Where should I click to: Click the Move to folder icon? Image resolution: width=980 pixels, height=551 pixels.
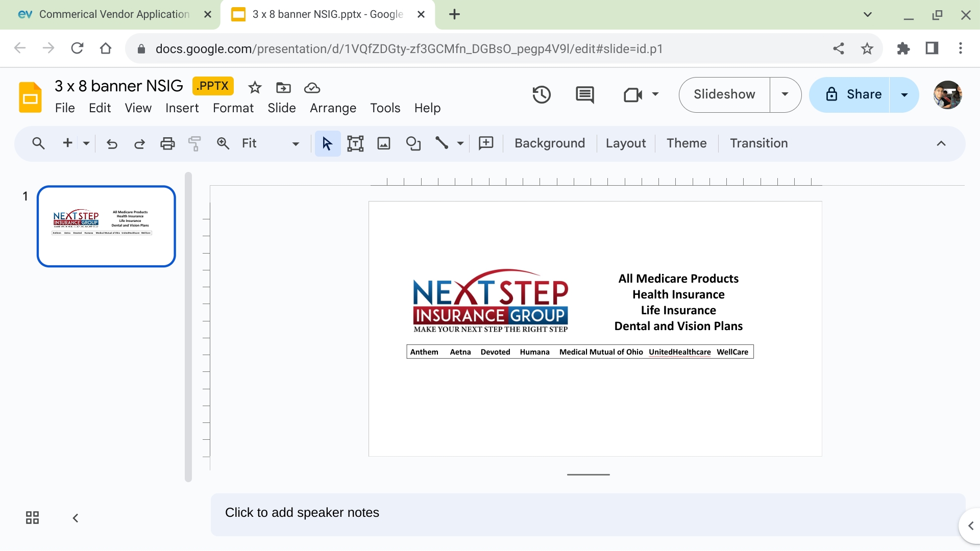pos(283,88)
